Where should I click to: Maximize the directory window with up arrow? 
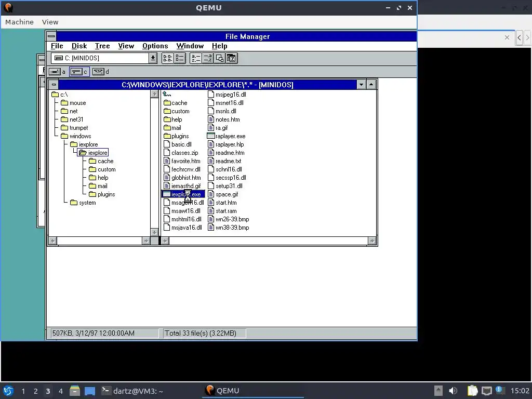coord(371,85)
